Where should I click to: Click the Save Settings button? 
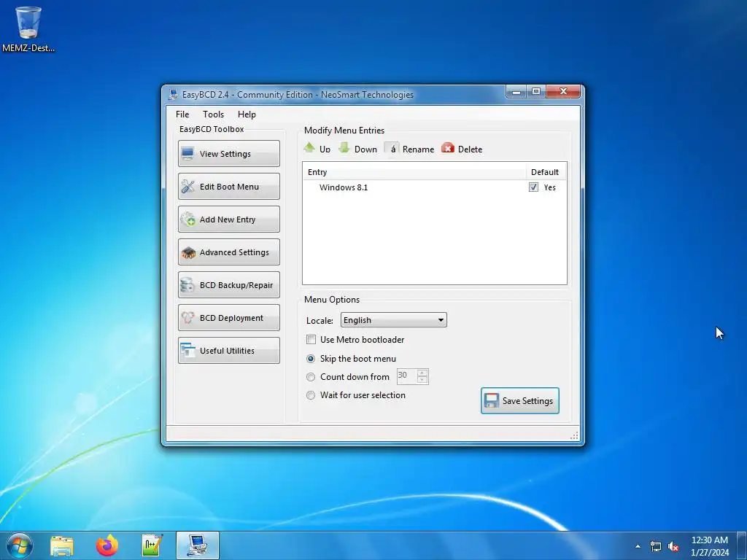(519, 400)
